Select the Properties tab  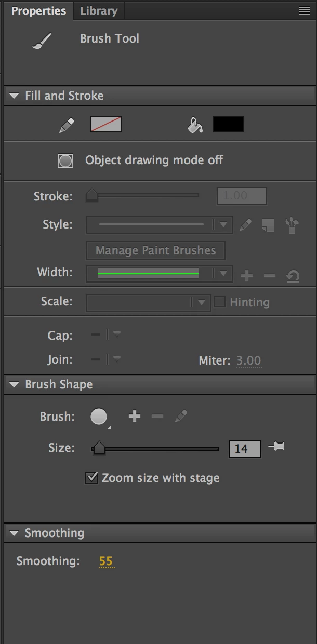38,11
